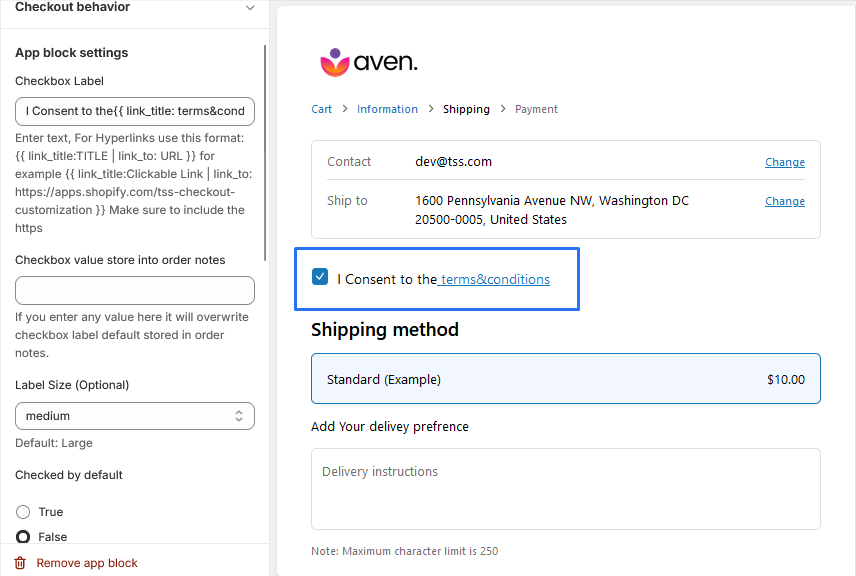Go to Cart in the breadcrumb
This screenshot has width=856, height=576.
(x=321, y=109)
